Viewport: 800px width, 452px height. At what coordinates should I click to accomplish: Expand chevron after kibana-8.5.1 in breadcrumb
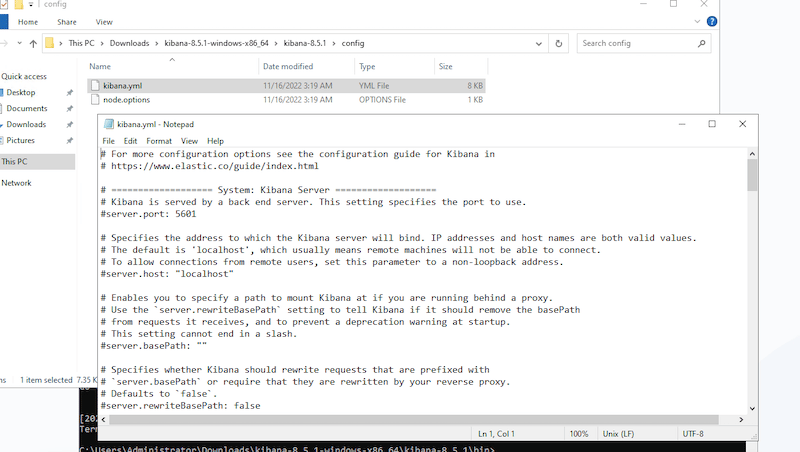click(x=334, y=43)
